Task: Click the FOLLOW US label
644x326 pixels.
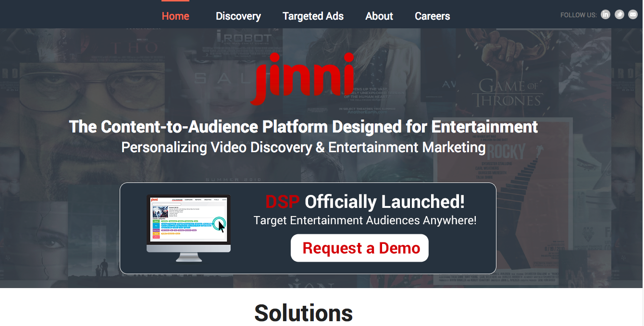Action: click(x=578, y=15)
